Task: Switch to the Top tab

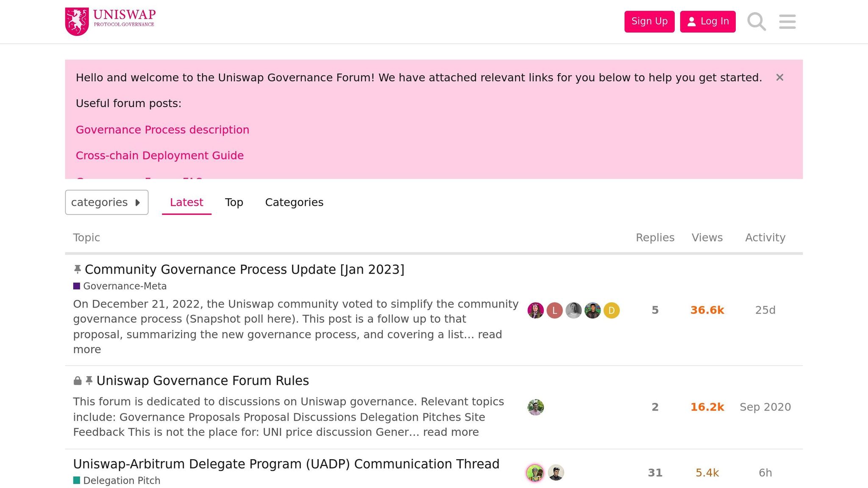Action: pyautogui.click(x=234, y=202)
